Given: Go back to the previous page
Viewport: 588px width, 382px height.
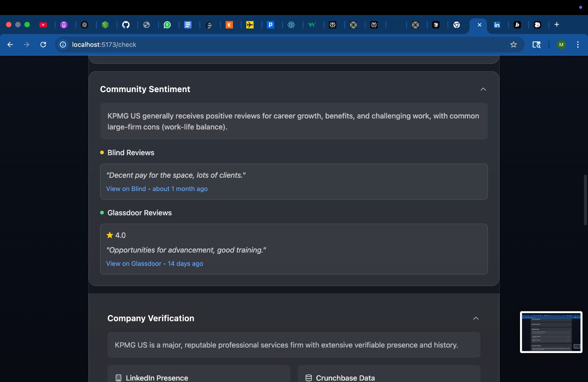Looking at the screenshot, I should tap(10, 44).
